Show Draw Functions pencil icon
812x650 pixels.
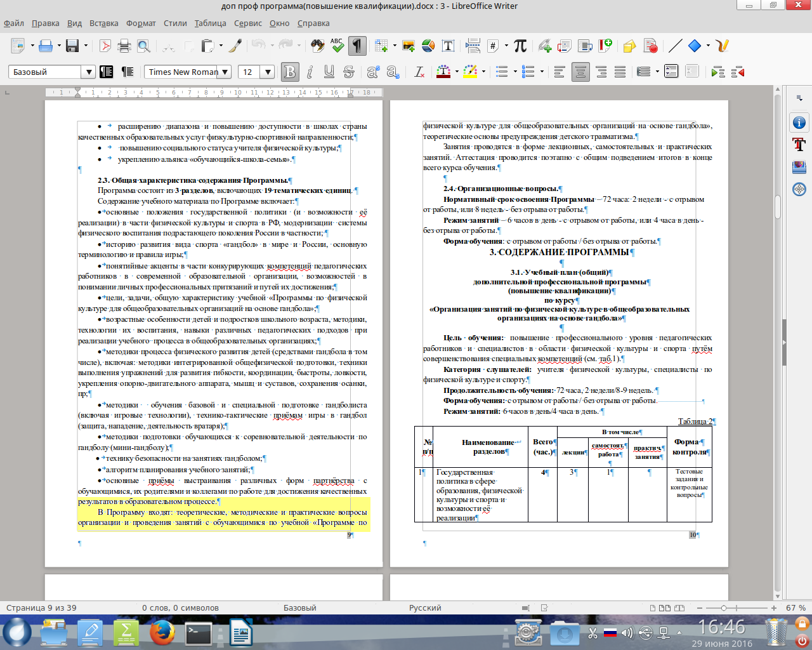(x=722, y=46)
